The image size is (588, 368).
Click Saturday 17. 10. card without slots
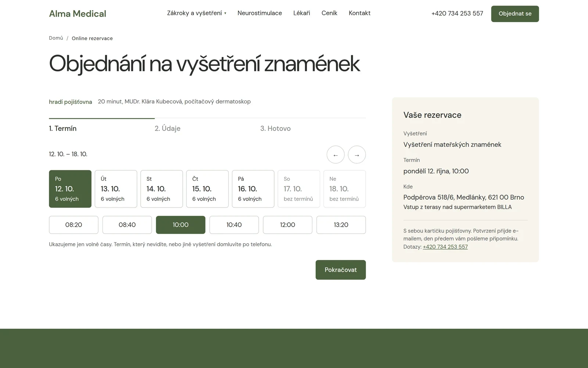[299, 189]
